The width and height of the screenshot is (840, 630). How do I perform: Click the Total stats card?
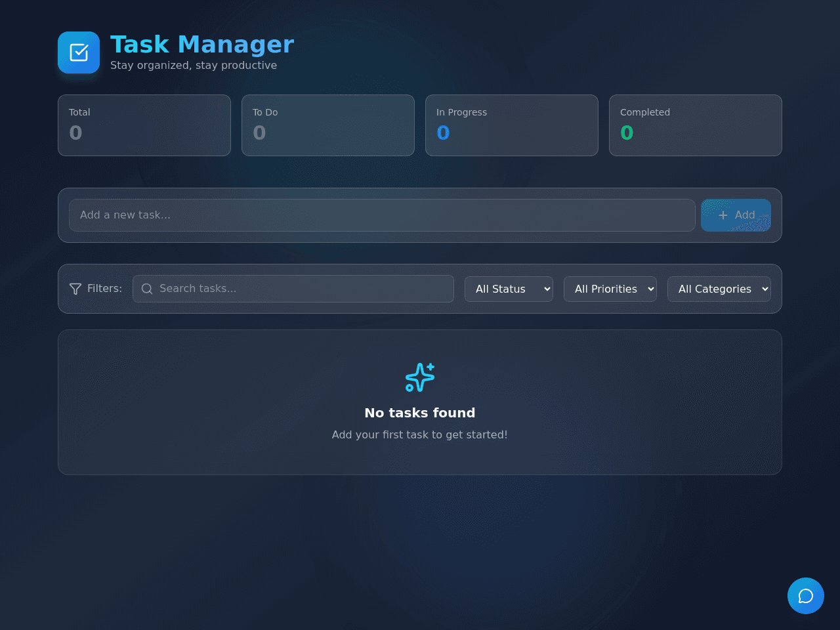click(144, 125)
